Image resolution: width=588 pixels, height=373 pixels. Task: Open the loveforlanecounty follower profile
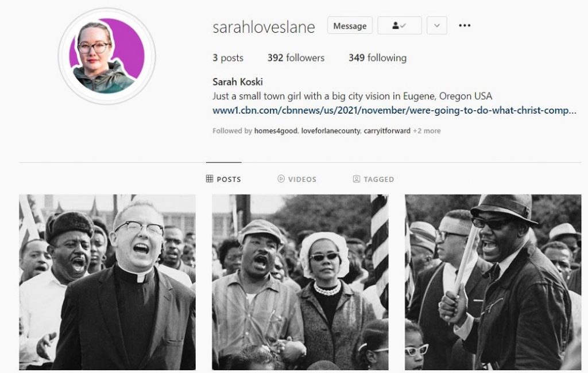pyautogui.click(x=330, y=131)
